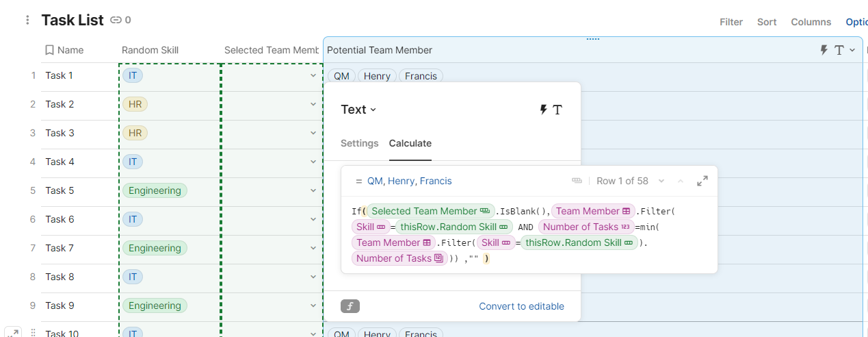The height and width of the screenshot is (337, 868).
Task: Expand row icon at bottom left corner
Action: pos(13,333)
